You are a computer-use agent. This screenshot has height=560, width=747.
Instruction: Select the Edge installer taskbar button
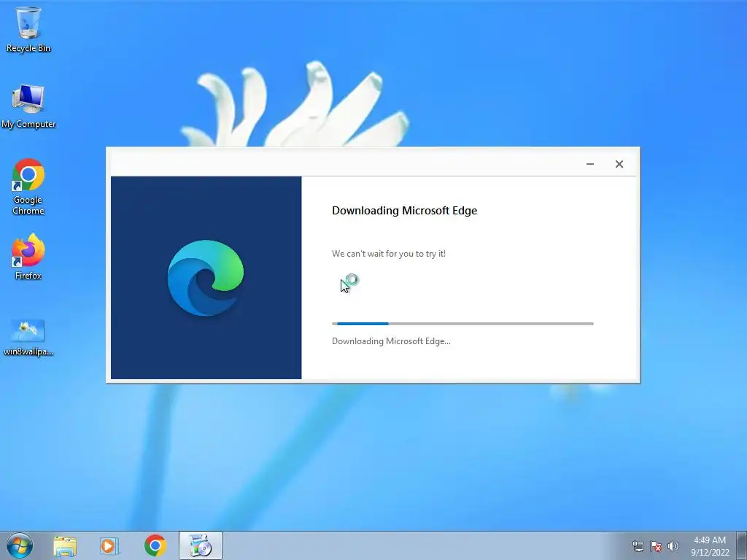click(x=201, y=545)
